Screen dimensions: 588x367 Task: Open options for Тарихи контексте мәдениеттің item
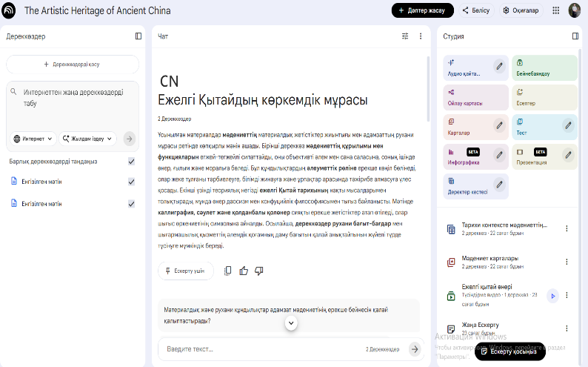pyautogui.click(x=567, y=228)
